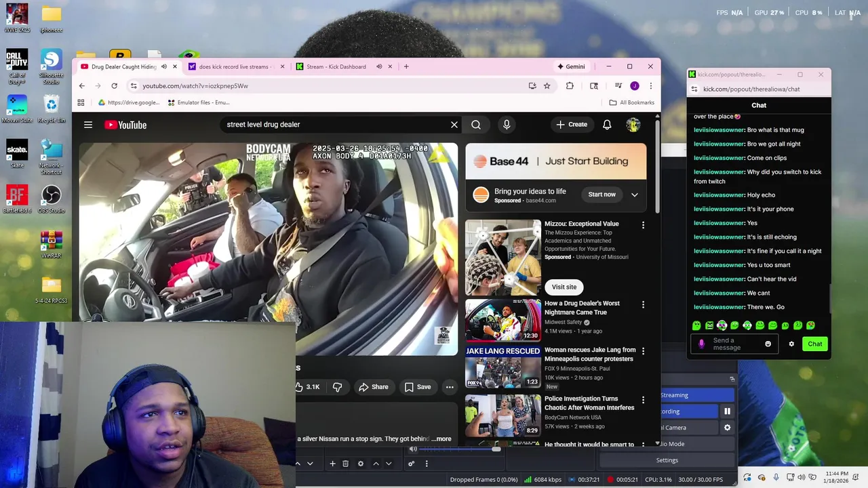Viewport: 868px width, 488px height.
Task: Expand video description with ...more
Action: 441,439
